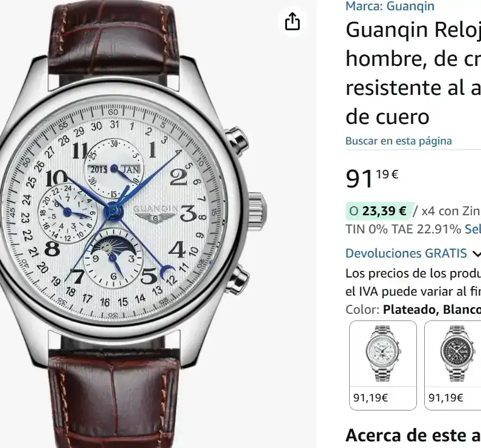Expand the Devoluciones GRATIS chevron arrow
Screen dimensions: 481x448
[x=476, y=254]
